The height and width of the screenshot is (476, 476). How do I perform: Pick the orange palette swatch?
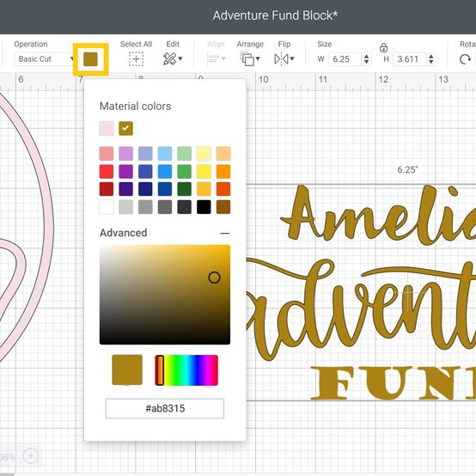[223, 172]
